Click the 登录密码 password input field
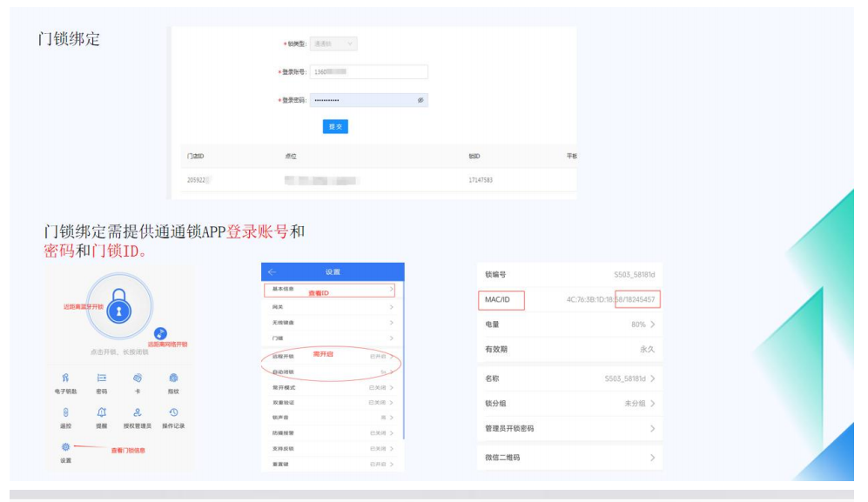Image resolution: width=868 pixels, height=502 pixels. [368, 100]
